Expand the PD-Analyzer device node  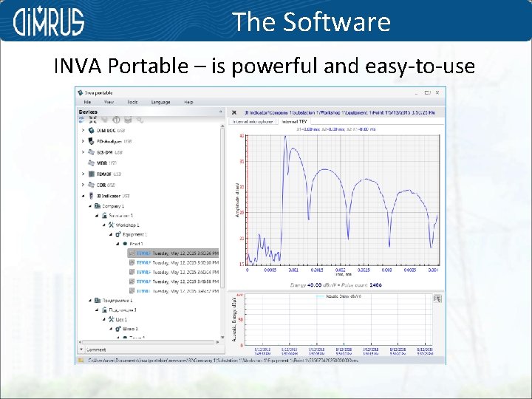click(83, 141)
